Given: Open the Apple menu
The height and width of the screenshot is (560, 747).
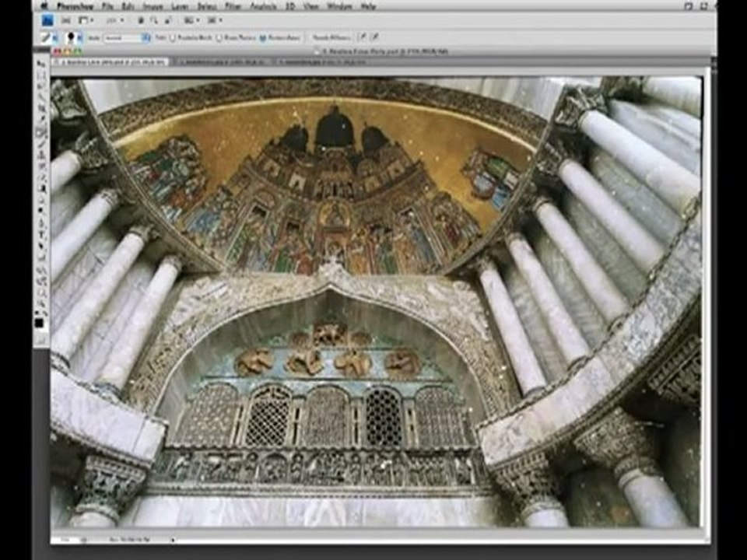Looking at the screenshot, I should point(44,6).
